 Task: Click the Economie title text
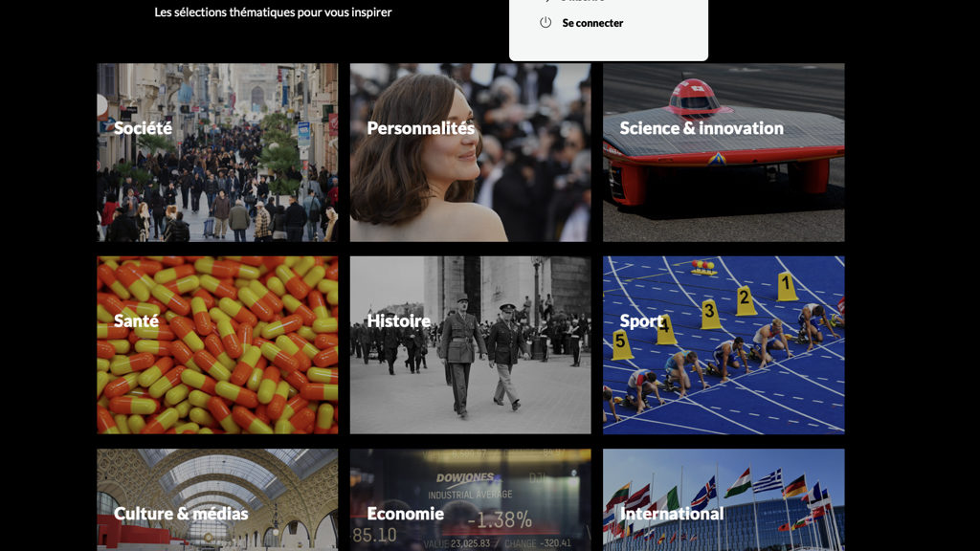click(x=406, y=514)
